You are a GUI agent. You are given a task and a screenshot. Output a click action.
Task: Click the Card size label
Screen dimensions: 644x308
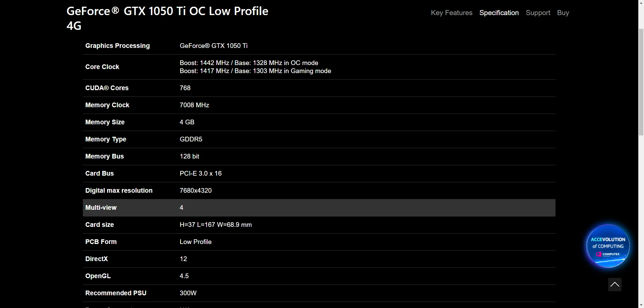point(100,225)
